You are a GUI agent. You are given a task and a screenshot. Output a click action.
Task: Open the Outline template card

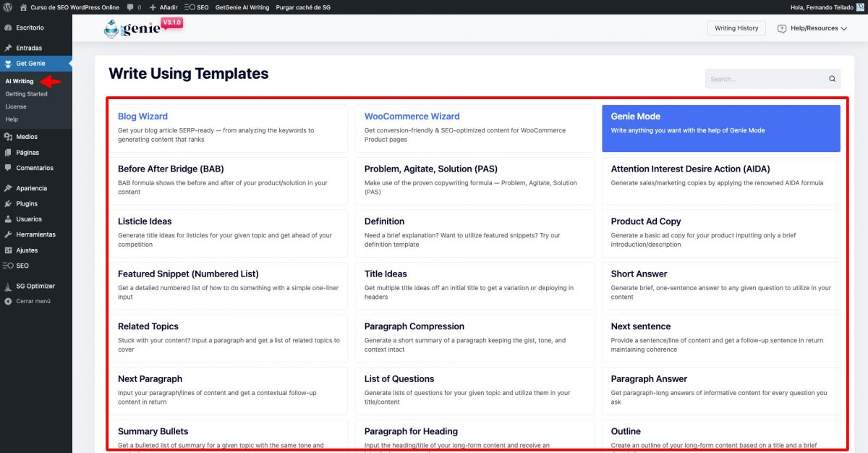click(x=721, y=436)
